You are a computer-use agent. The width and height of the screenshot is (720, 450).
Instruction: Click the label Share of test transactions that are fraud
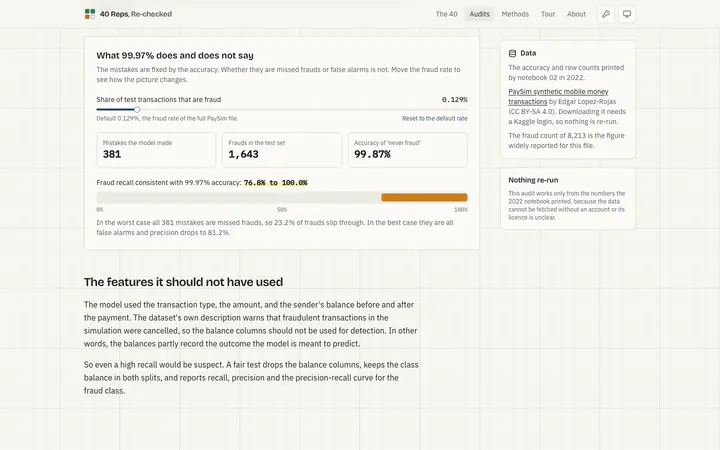pos(158,100)
